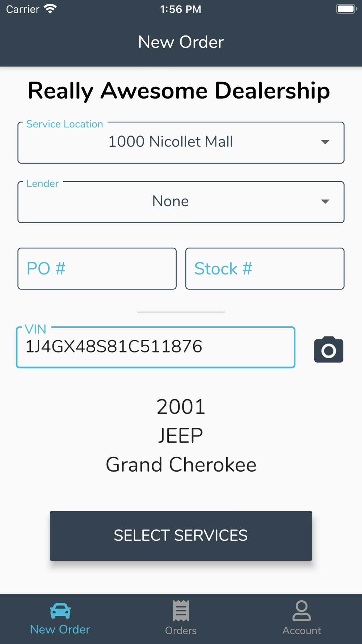Expand the Service Location dropdown arrow
Screen dimensions: 362x644
click(325, 142)
